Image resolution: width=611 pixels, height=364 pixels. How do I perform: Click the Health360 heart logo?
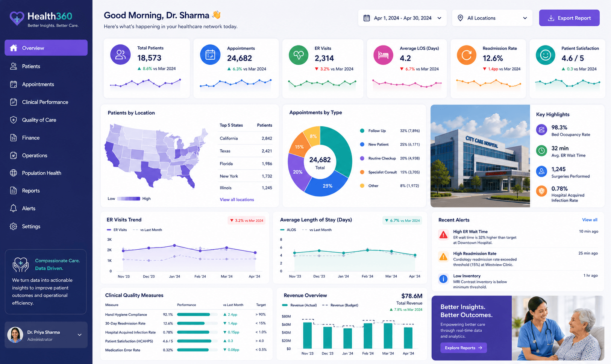click(x=17, y=18)
